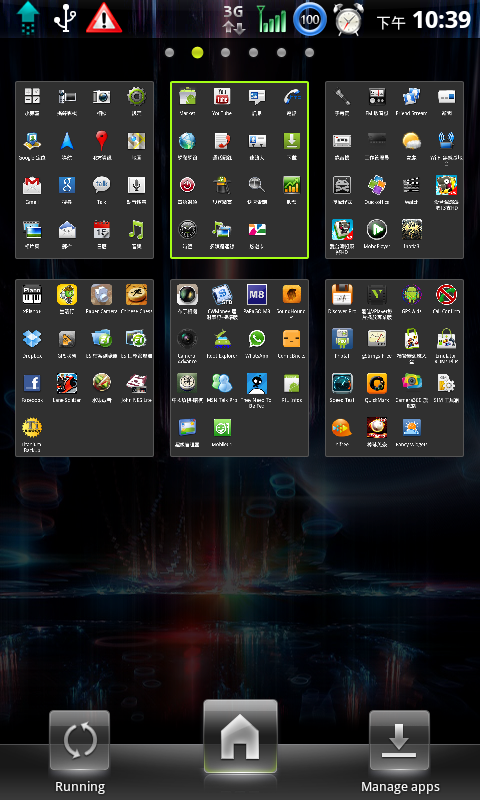Launch the Navigation blue arrow app
The image size is (480, 800).
pyautogui.click(x=67, y=140)
